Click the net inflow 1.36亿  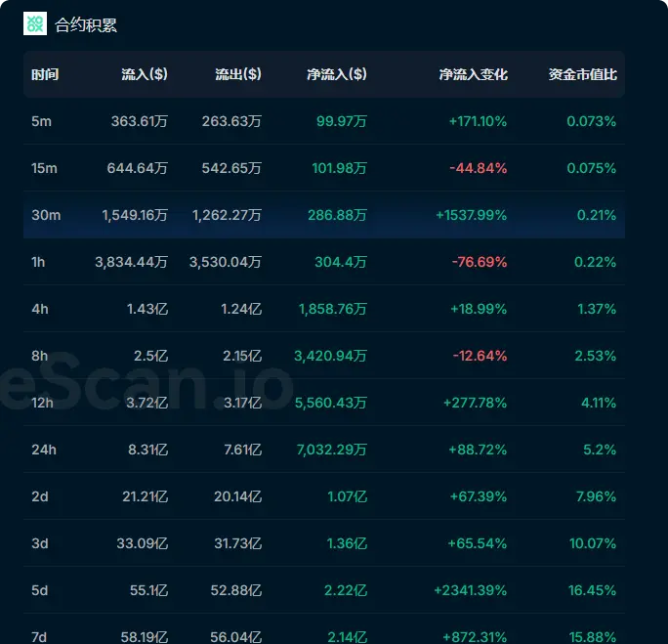pyautogui.click(x=347, y=543)
